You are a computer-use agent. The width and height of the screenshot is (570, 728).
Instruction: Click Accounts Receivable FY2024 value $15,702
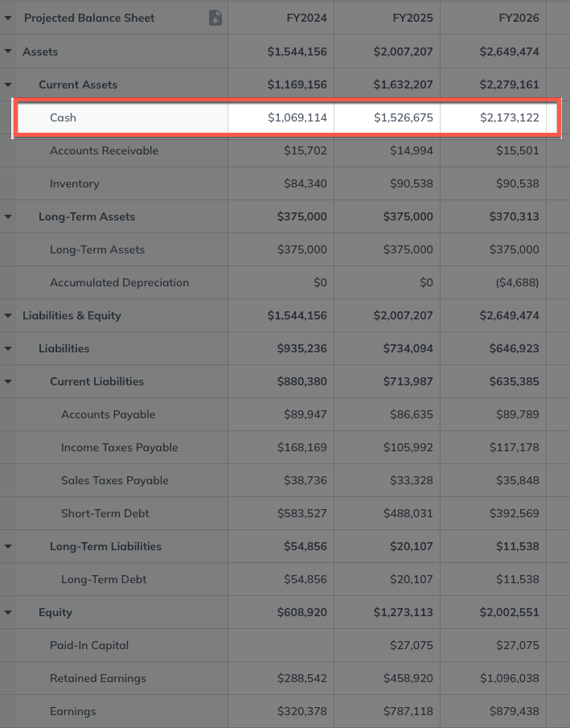tap(306, 150)
